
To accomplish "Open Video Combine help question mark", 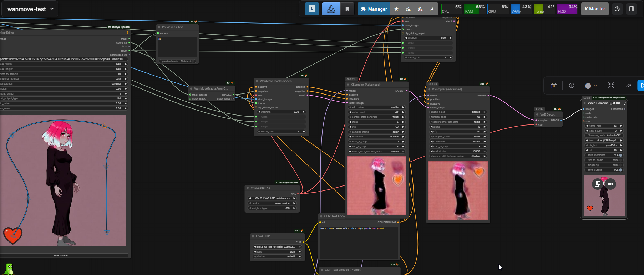I will coord(624,103).
